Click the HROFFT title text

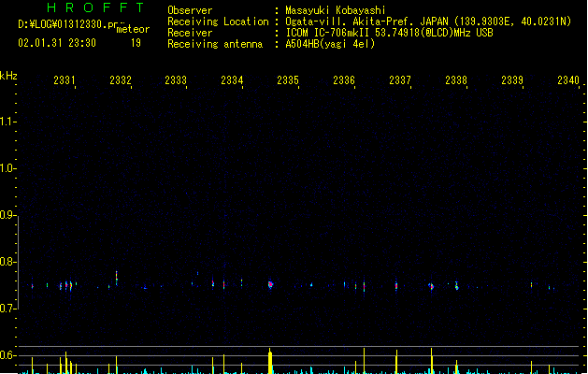95,7
